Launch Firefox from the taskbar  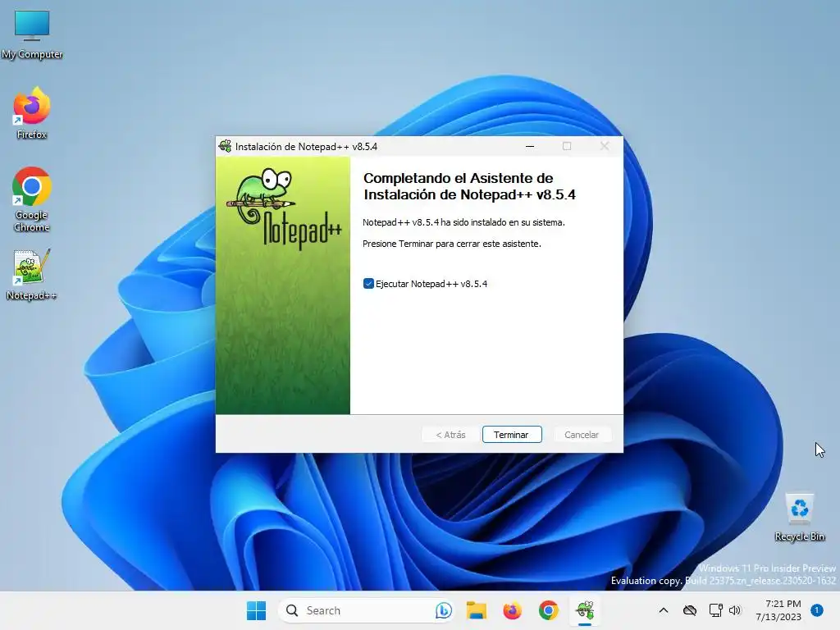click(512, 610)
